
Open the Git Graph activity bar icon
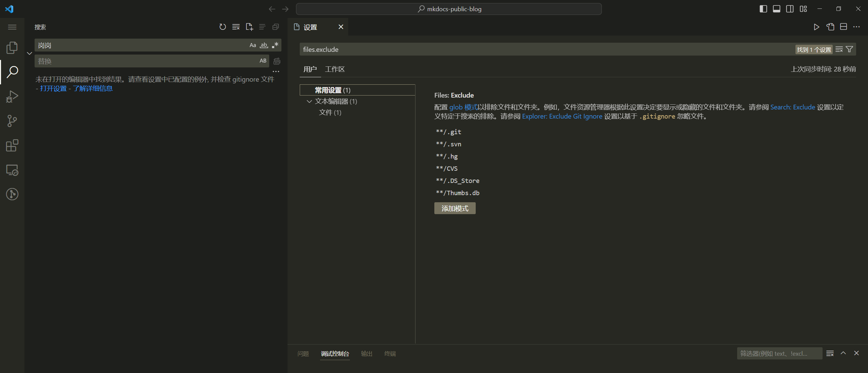[x=12, y=194]
